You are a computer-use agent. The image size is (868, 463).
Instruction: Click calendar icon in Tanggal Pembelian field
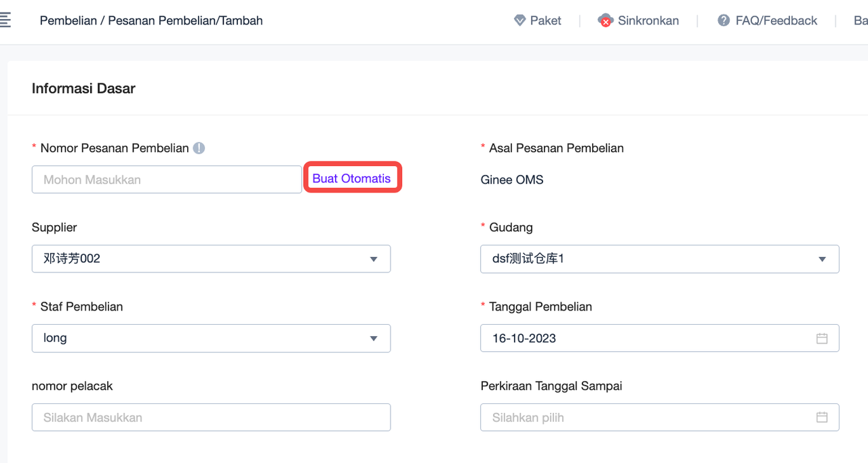[x=822, y=338]
